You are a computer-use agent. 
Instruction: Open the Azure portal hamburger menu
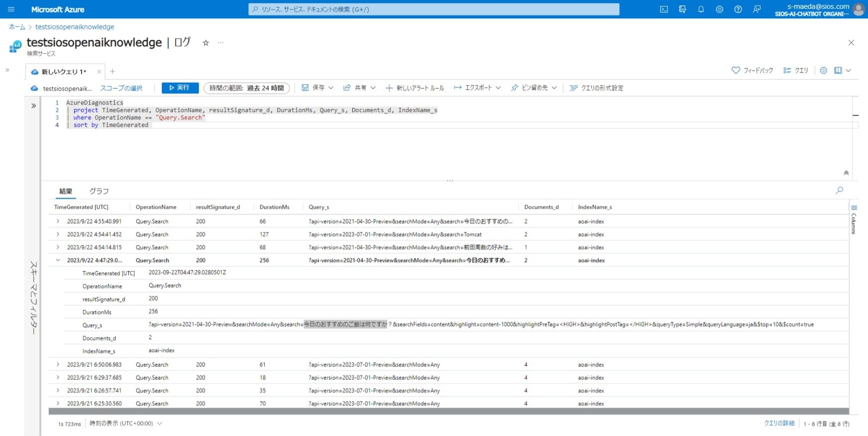pyautogui.click(x=11, y=9)
